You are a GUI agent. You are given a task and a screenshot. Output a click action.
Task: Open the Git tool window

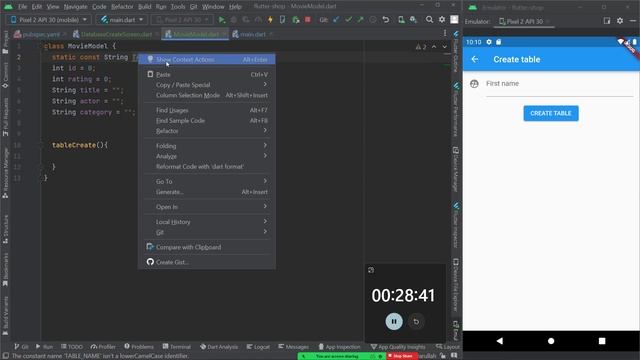21,347
